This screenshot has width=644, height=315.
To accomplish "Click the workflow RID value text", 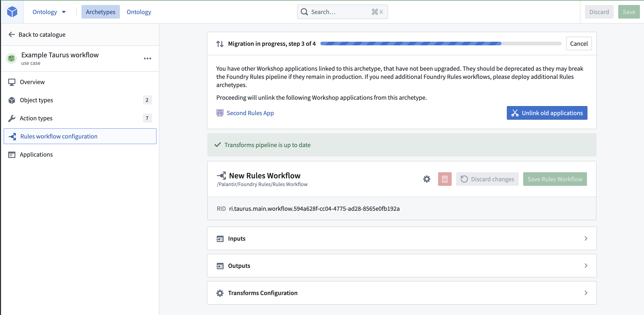I will [314, 208].
